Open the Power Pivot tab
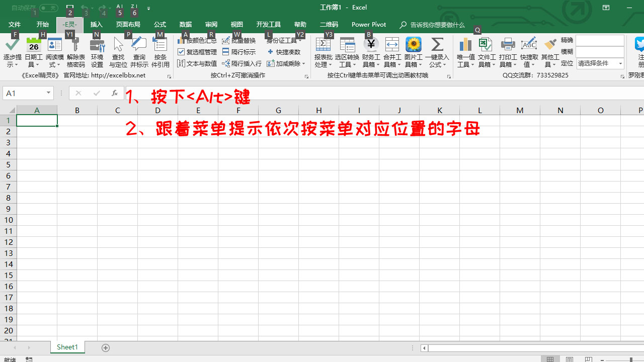 (368, 24)
